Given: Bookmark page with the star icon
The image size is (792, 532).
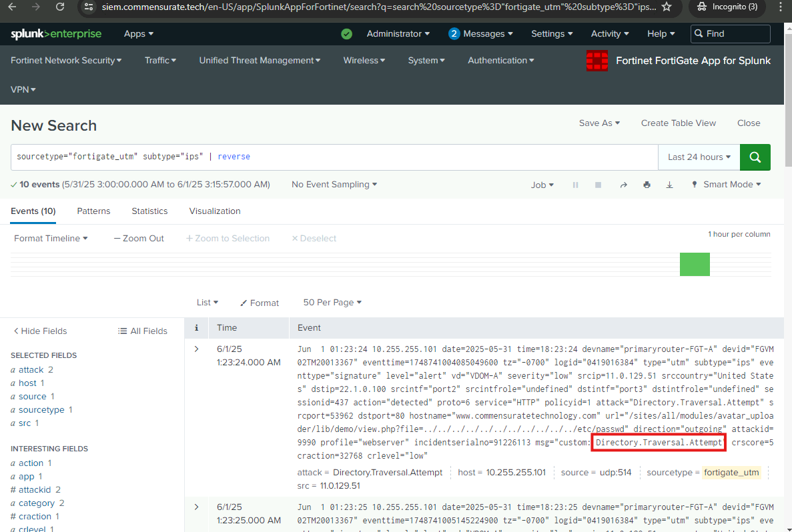Looking at the screenshot, I should (x=667, y=7).
